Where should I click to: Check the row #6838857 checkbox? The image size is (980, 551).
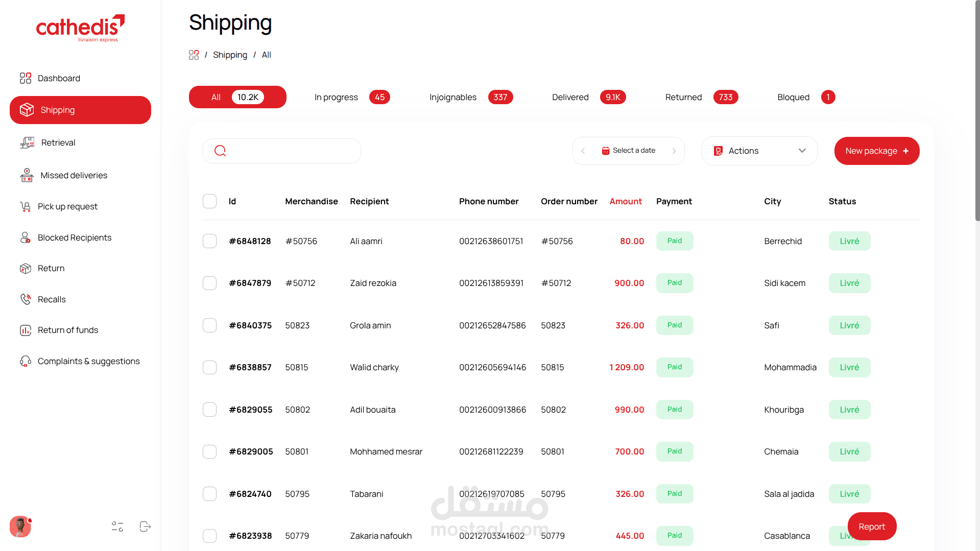[209, 367]
